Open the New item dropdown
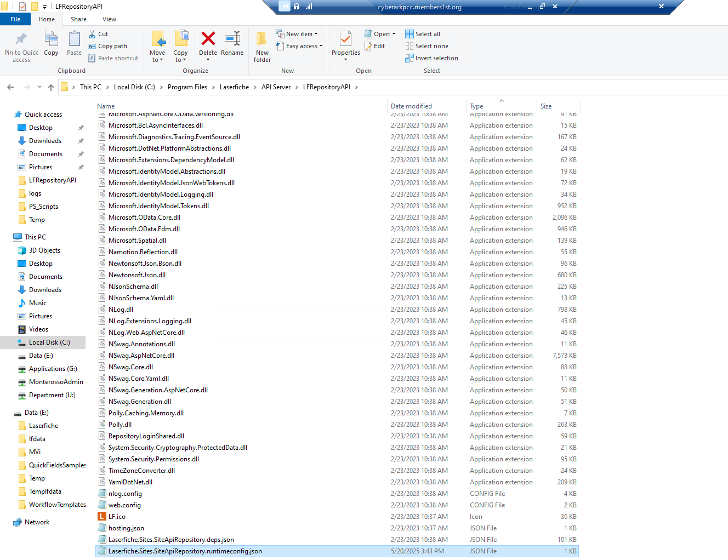The width and height of the screenshot is (728, 560). (x=297, y=34)
